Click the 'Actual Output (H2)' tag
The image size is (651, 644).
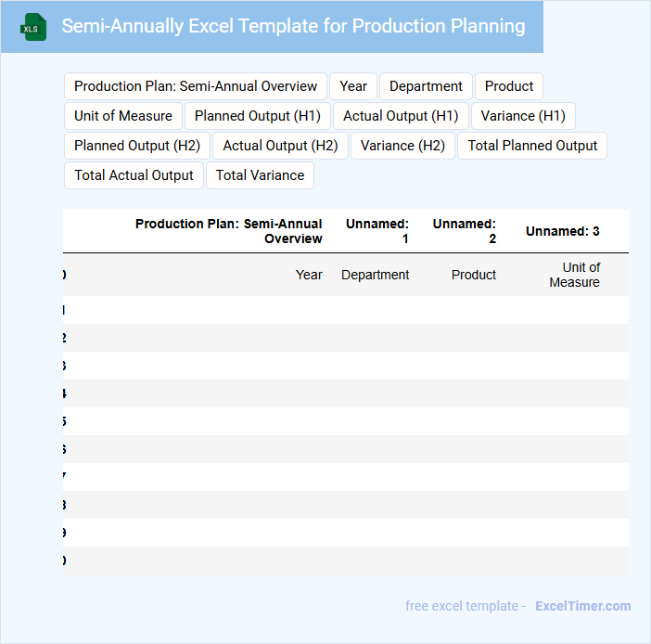pyautogui.click(x=280, y=146)
